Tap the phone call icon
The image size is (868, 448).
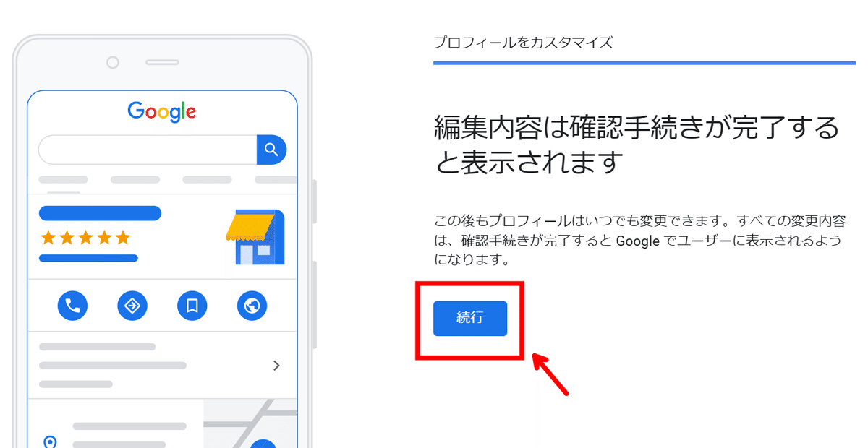pos(72,306)
